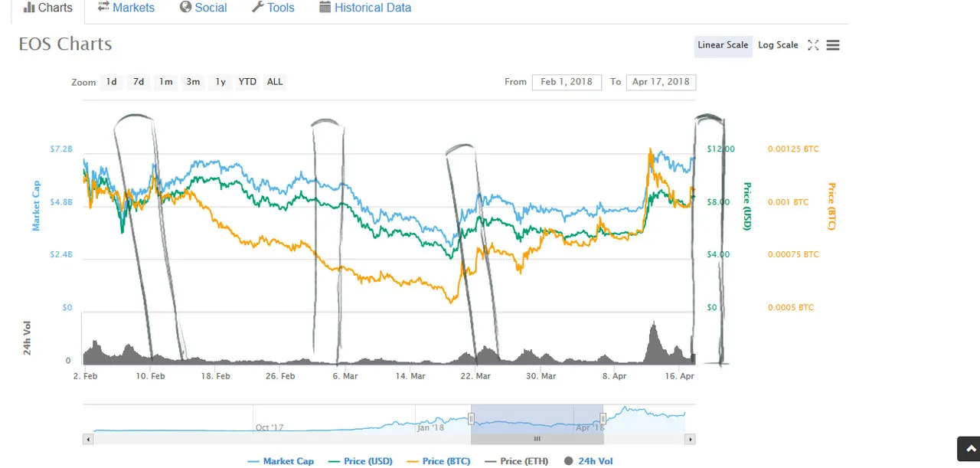Open the Markets tab
This screenshot has height=468, width=980.
(126, 8)
